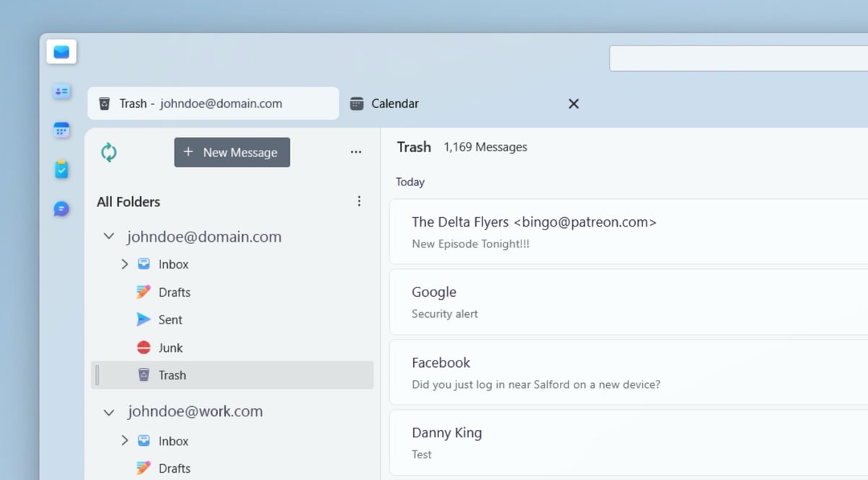868x480 pixels.
Task: Switch to the Calendar tab
Action: pyautogui.click(x=394, y=104)
